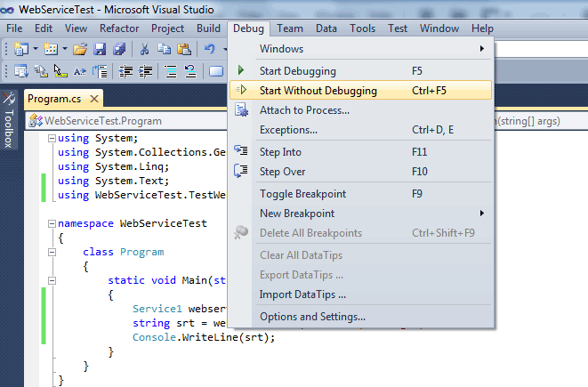Choose Import DataTips ...

(x=361, y=294)
